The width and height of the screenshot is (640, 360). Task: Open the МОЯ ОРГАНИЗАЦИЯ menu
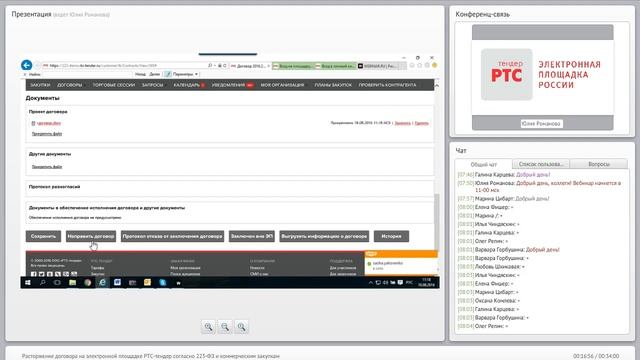point(282,85)
